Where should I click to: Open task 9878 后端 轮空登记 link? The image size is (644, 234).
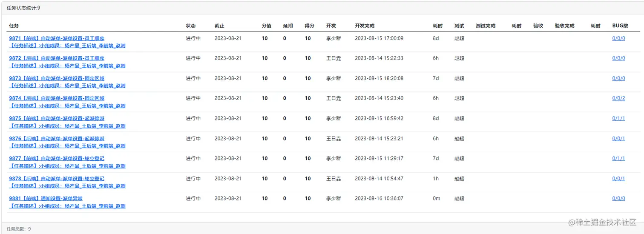click(57, 179)
